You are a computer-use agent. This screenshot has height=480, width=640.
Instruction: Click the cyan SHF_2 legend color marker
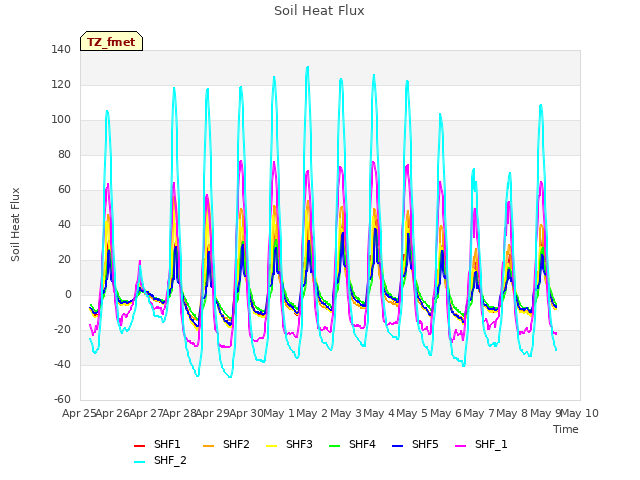pos(139,462)
